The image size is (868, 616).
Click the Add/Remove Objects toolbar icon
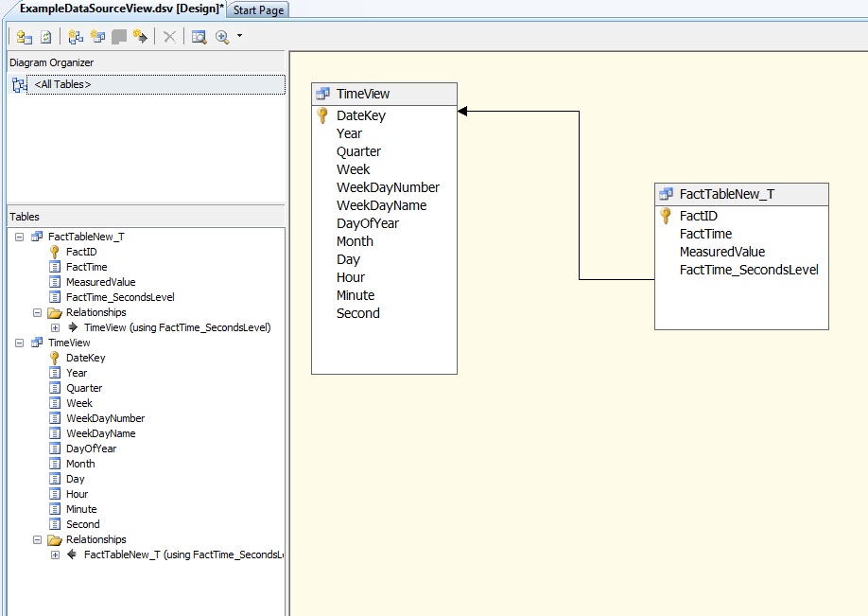(x=24, y=37)
